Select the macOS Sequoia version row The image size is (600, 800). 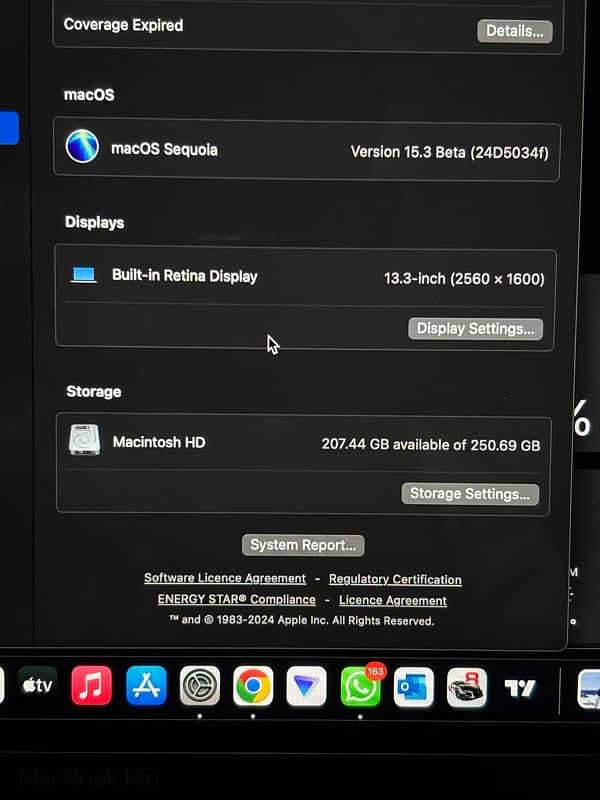(x=306, y=151)
